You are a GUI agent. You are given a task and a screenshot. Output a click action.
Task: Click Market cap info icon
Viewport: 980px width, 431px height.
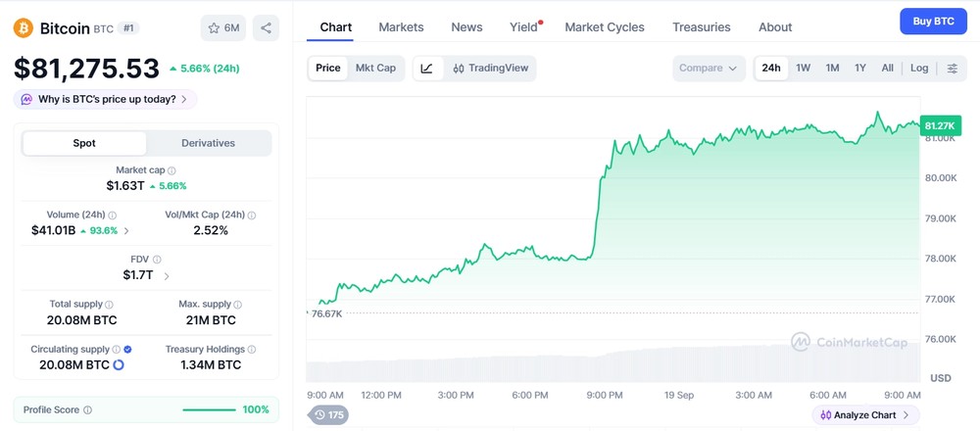coord(171,170)
